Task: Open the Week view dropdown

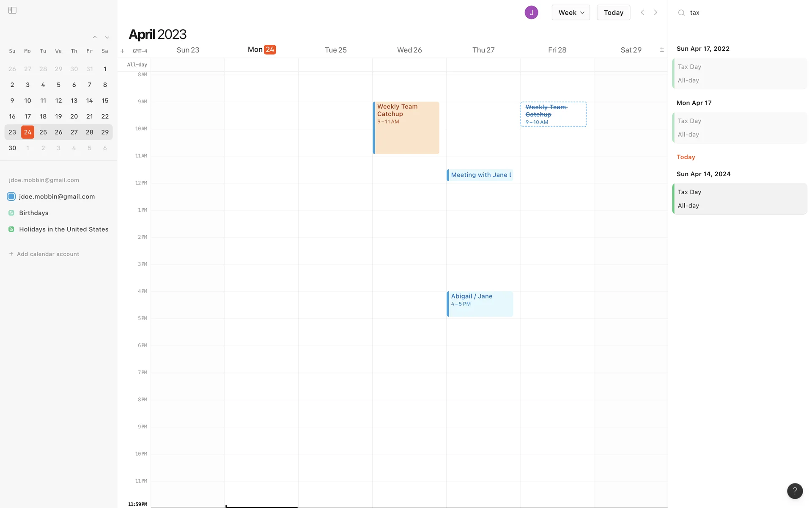Action: [571, 13]
